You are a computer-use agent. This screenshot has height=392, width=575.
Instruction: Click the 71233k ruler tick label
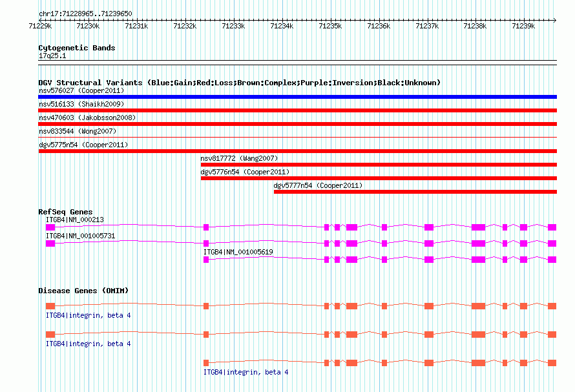[233, 26]
